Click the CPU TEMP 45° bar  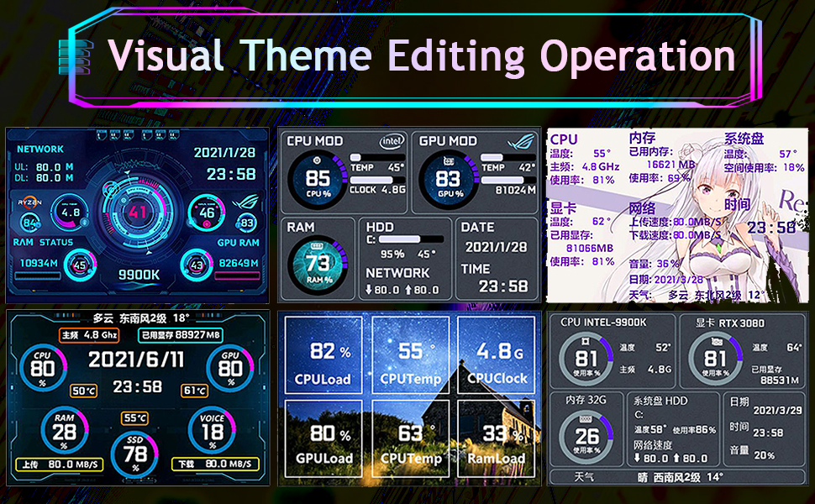pos(378,157)
